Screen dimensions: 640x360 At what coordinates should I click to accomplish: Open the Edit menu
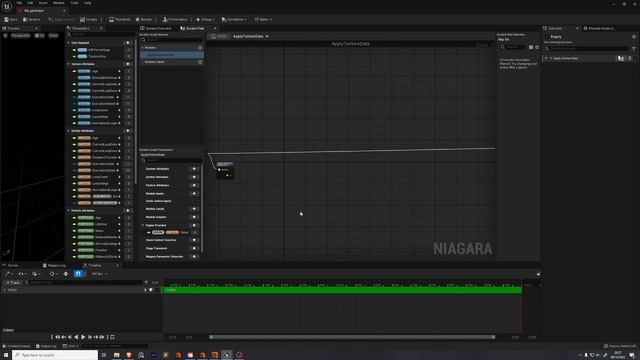click(30, 3)
